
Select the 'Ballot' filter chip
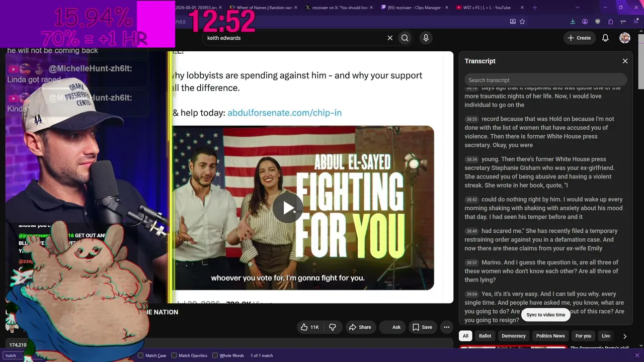tap(485, 336)
